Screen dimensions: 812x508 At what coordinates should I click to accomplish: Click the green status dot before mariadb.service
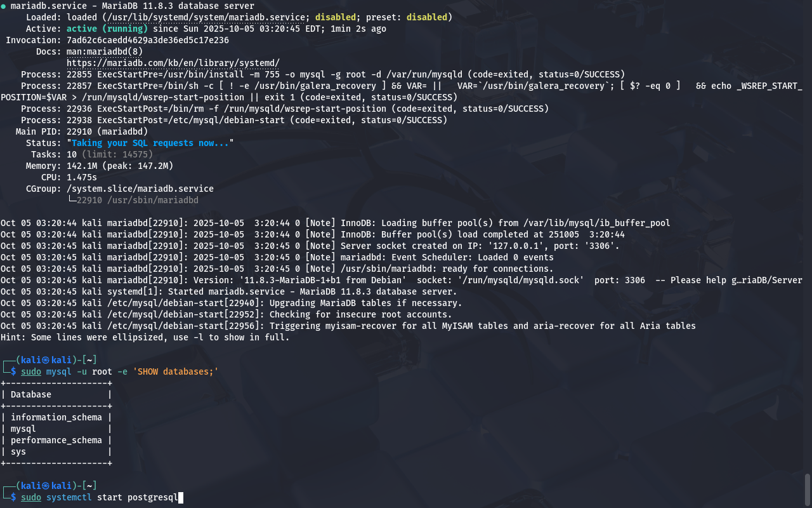4,6
